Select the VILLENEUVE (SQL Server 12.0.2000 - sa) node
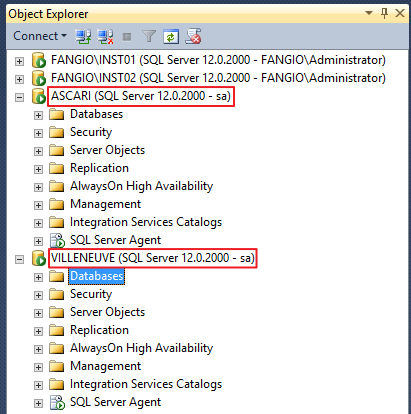The image size is (411, 414). point(153,258)
